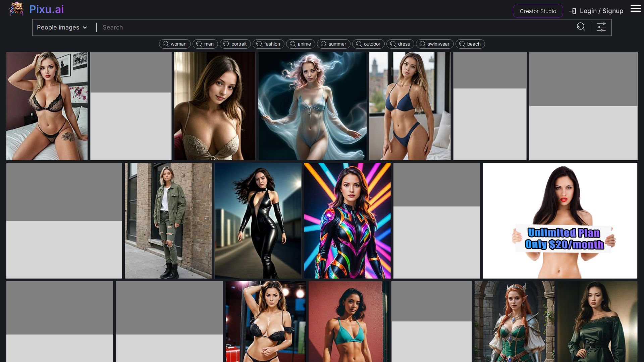This screenshot has width=644, height=362.
Task: Click the 'woman' tag search icon
Action: 165,44
